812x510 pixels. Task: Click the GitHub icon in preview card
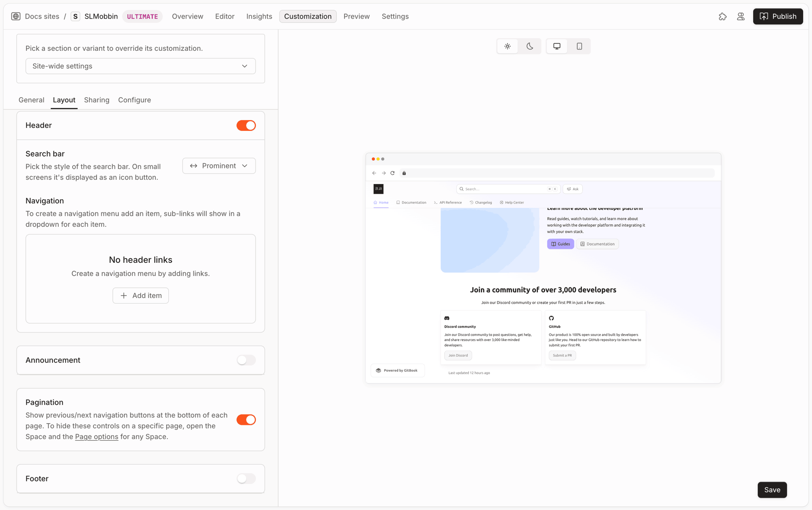551,318
